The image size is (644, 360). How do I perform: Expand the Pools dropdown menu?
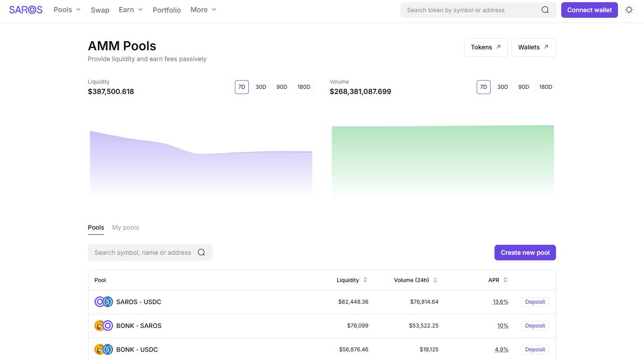pyautogui.click(x=67, y=10)
